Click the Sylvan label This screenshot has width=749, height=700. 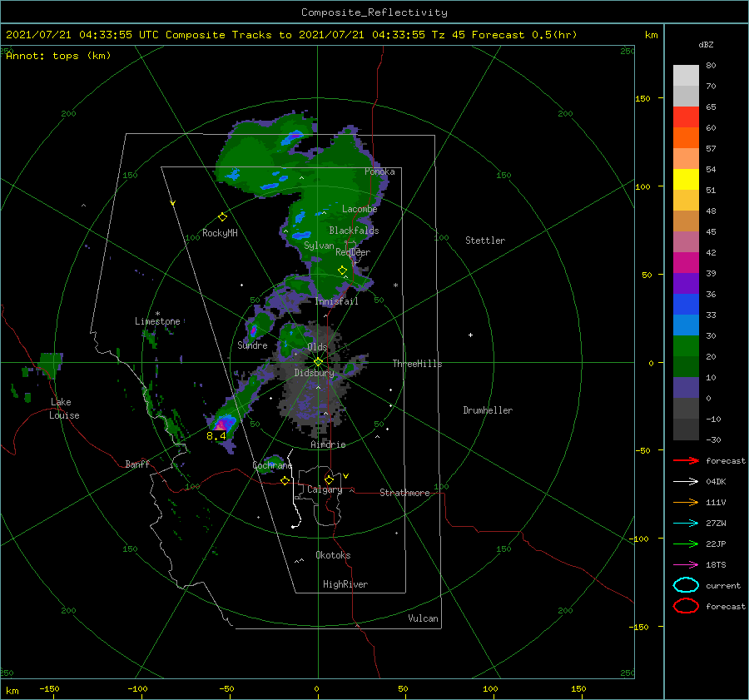(319, 246)
